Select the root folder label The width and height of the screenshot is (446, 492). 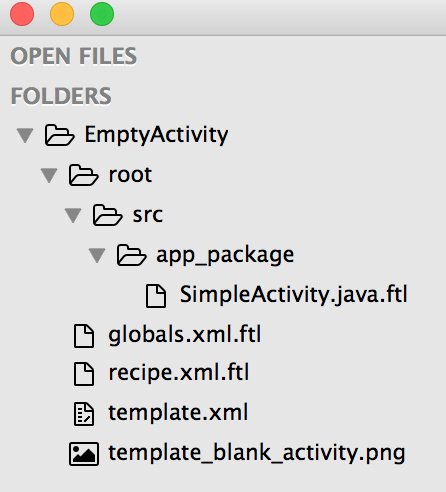130,175
